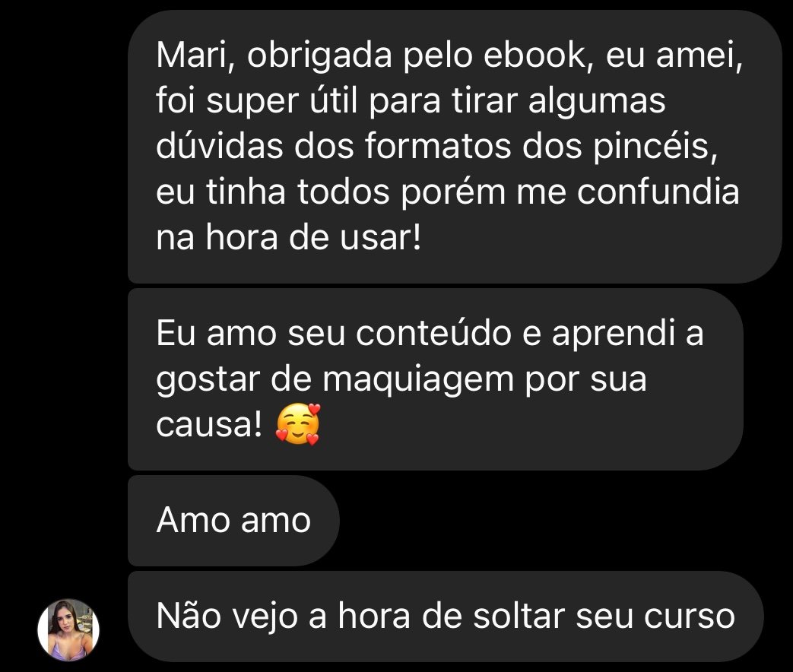Click the word 'causa!' before the emoji

(209, 425)
